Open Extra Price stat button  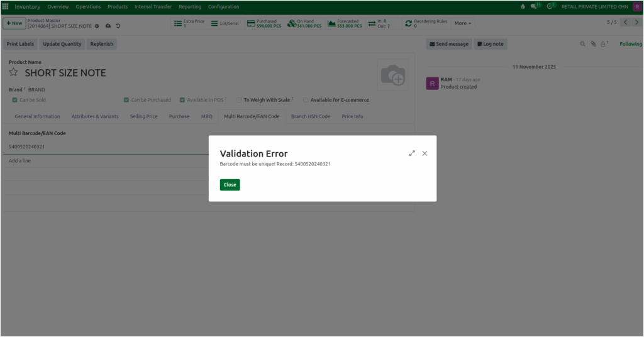point(189,23)
